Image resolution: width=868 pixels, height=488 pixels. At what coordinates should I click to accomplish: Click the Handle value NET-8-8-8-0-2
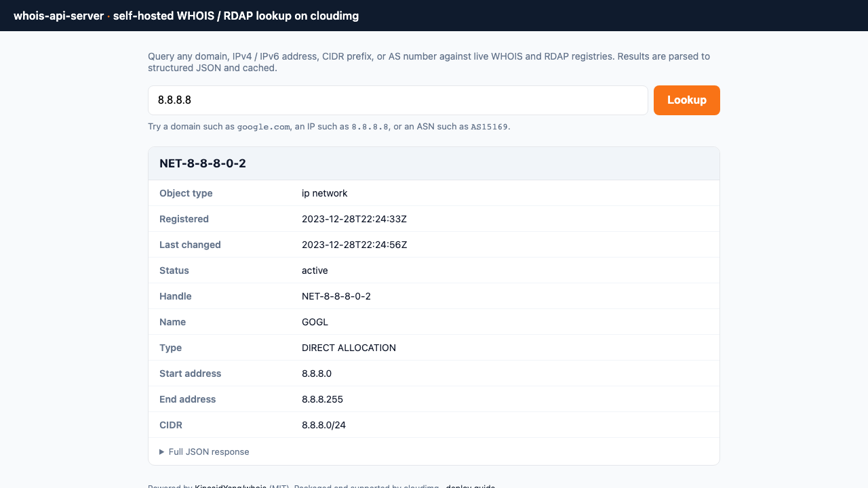click(336, 296)
